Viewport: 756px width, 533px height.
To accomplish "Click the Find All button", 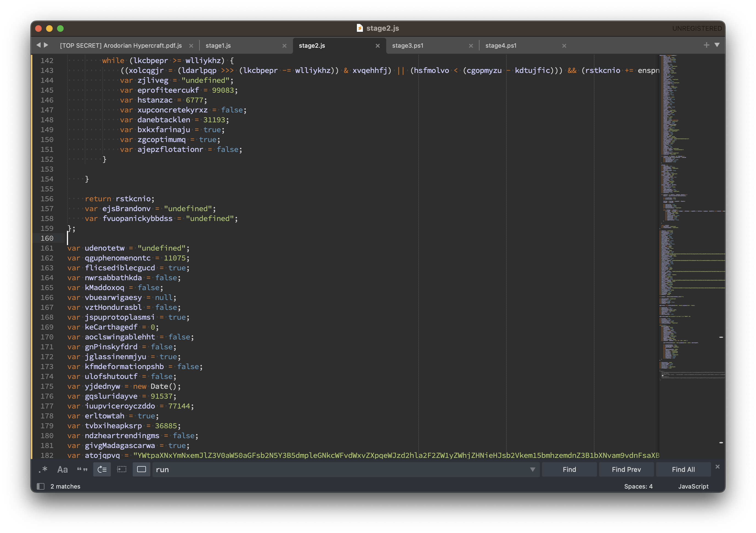I will [x=683, y=469].
